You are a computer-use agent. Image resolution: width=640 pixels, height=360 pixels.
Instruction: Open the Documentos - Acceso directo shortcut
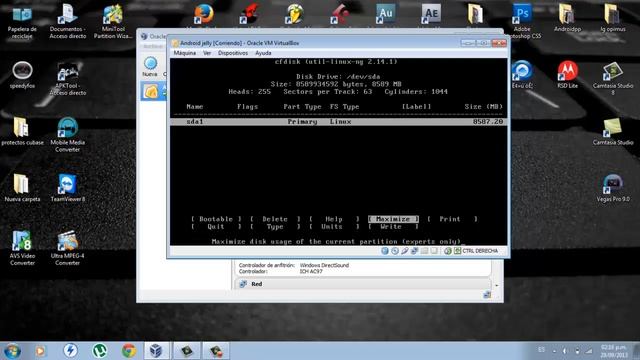click(x=68, y=22)
